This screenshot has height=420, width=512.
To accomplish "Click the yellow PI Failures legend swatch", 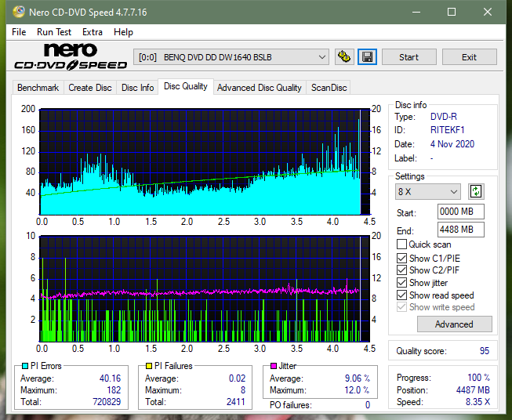I will point(149,366).
